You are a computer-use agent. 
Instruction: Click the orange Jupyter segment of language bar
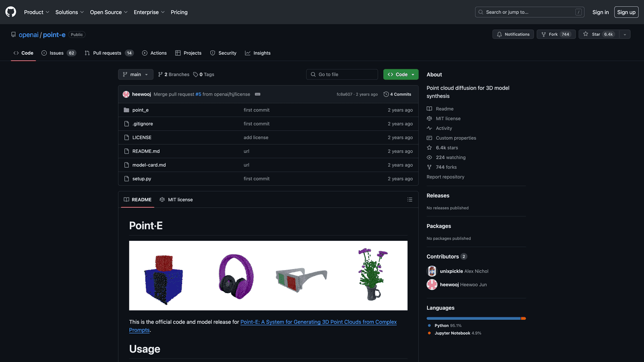(x=523, y=318)
